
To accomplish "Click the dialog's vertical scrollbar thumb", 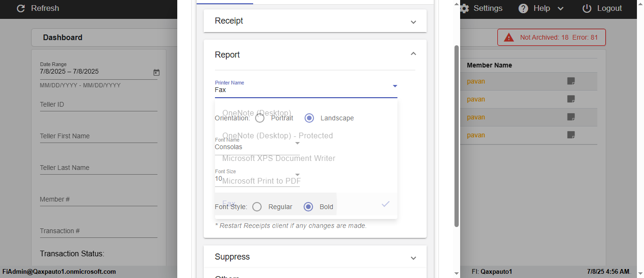I will click(456, 136).
